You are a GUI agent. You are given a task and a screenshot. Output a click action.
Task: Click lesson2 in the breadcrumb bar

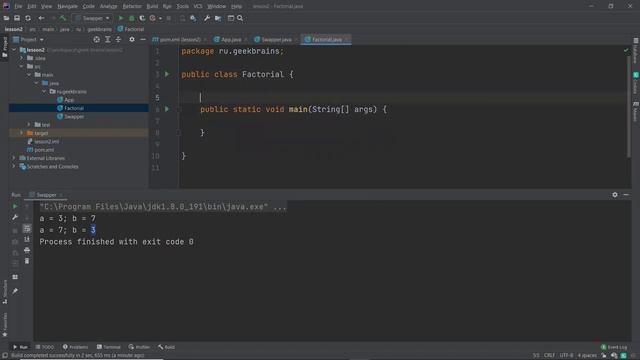pyautogui.click(x=13, y=29)
